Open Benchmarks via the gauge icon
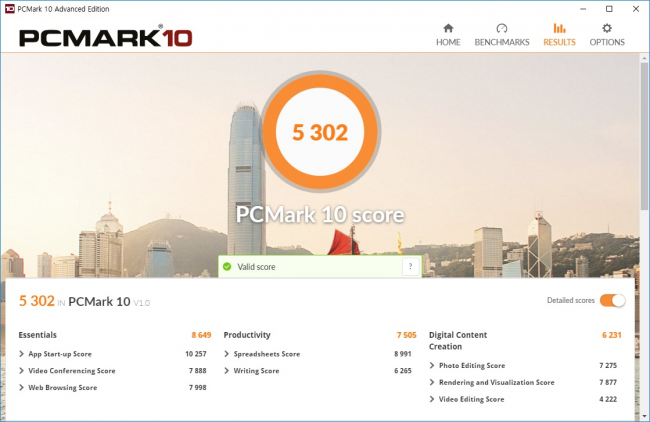 click(x=501, y=28)
